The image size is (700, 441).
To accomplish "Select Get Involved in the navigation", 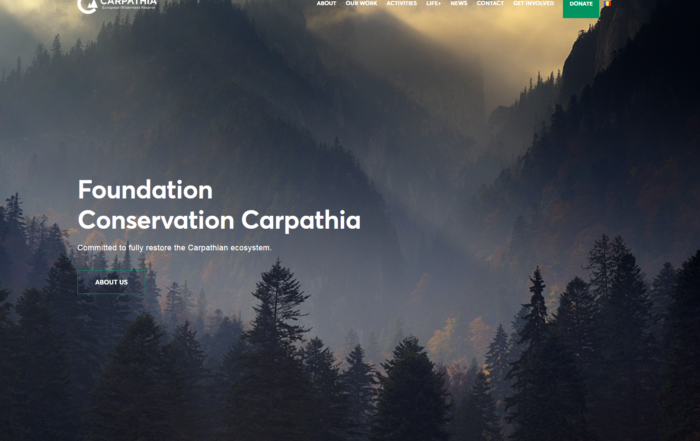I will [532, 4].
